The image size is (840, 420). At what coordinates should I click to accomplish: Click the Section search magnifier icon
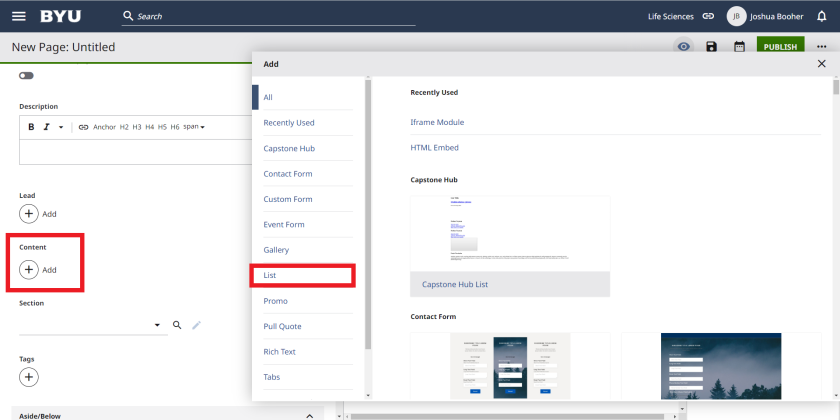[177, 325]
